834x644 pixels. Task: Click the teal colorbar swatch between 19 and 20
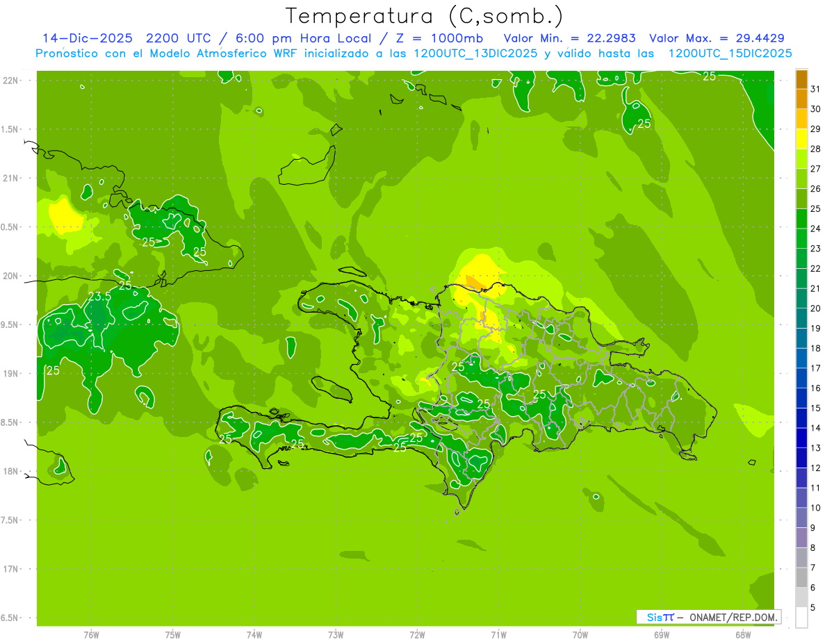(801, 318)
